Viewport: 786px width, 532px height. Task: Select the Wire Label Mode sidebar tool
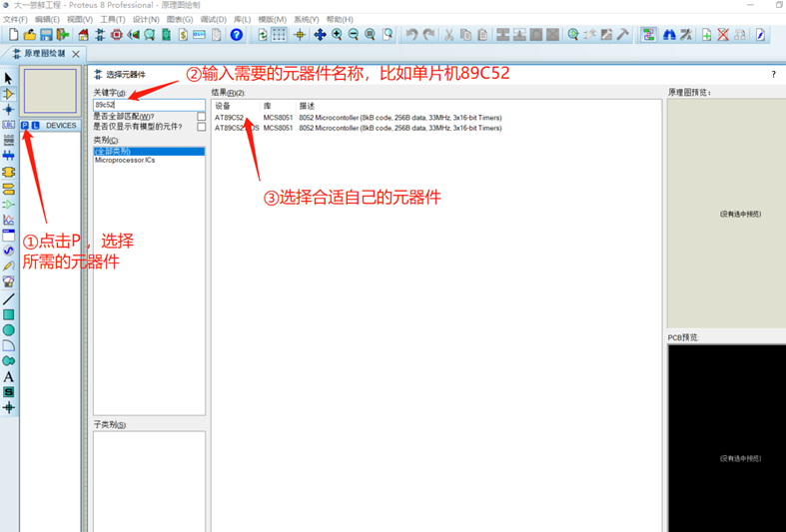tap(9, 125)
